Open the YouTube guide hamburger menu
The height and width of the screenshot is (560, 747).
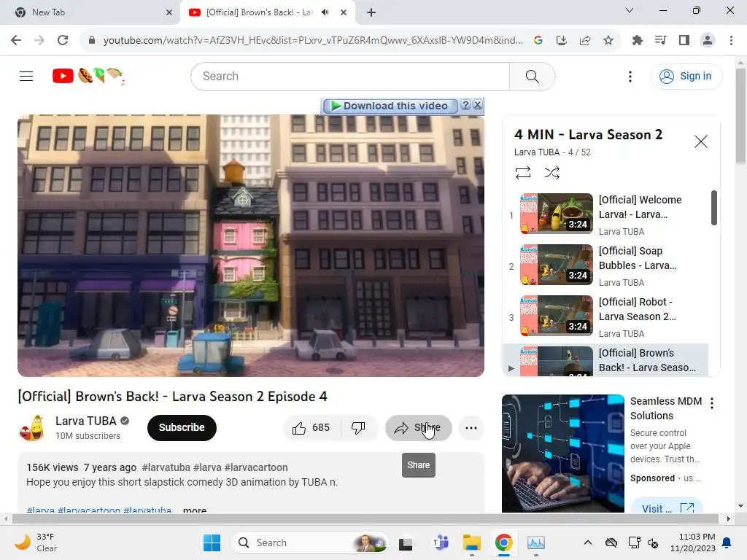coord(26,76)
